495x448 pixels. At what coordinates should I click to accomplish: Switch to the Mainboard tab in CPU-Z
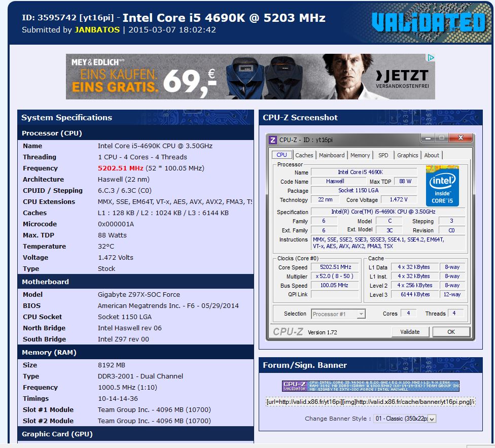[x=332, y=155]
